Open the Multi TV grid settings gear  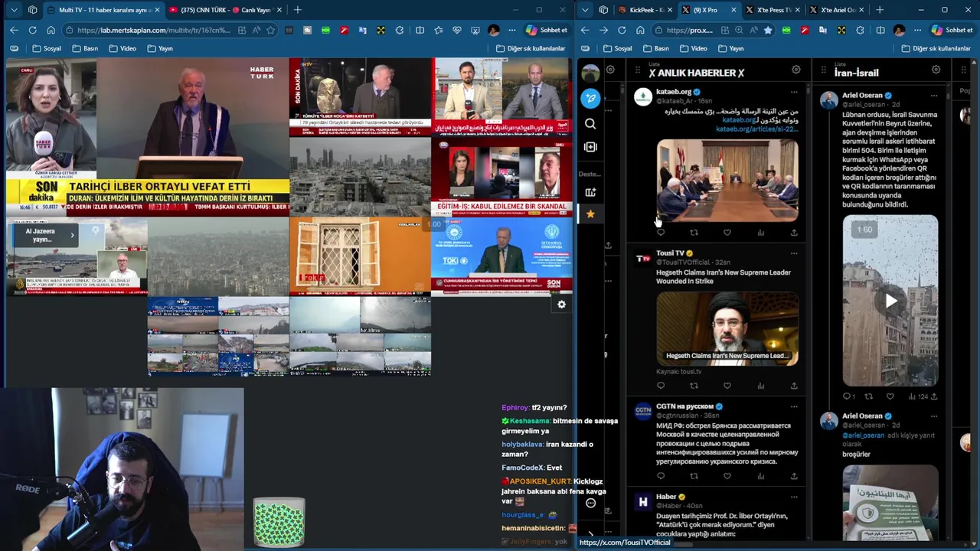[x=561, y=305]
